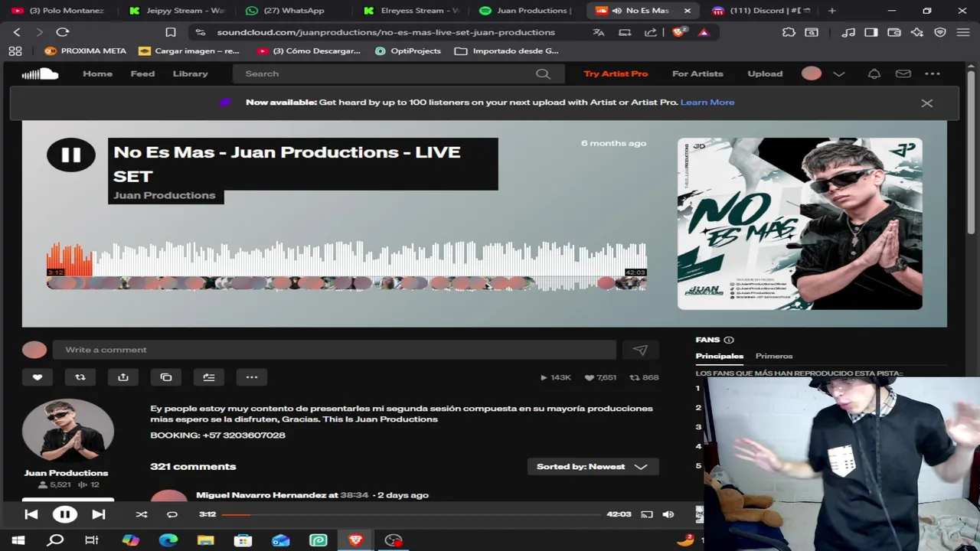Image resolution: width=980 pixels, height=551 pixels.
Task: Pause the track with the large waveform button
Action: [x=71, y=155]
